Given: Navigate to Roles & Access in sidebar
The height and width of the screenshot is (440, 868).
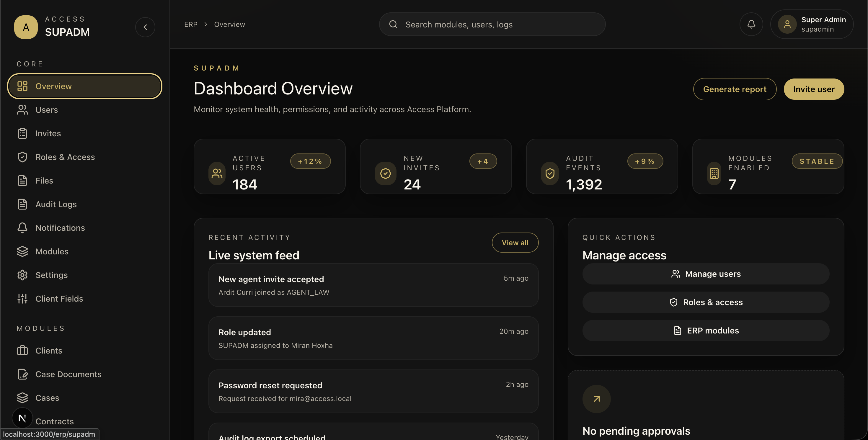Looking at the screenshot, I should tap(84, 157).
